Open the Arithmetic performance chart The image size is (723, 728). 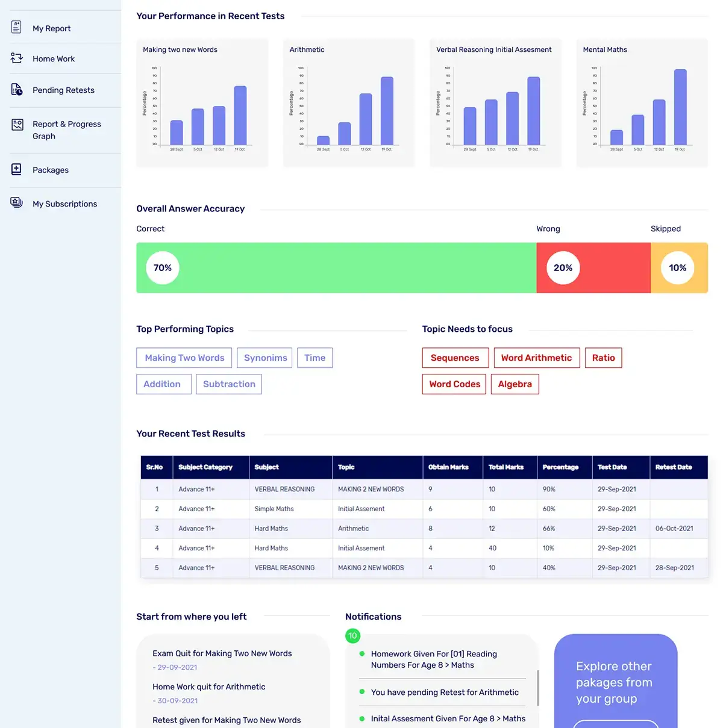click(x=349, y=102)
